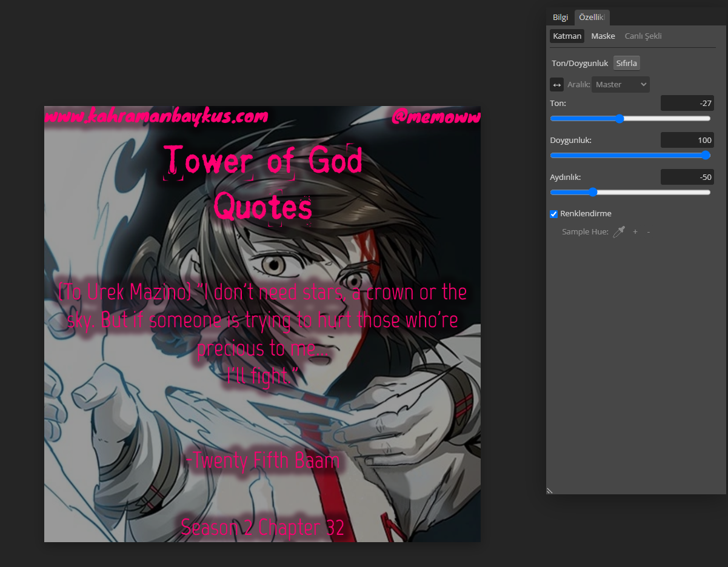This screenshot has width=728, height=567.
Task: Toggle the Renklendirme checkbox
Action: tap(553, 214)
